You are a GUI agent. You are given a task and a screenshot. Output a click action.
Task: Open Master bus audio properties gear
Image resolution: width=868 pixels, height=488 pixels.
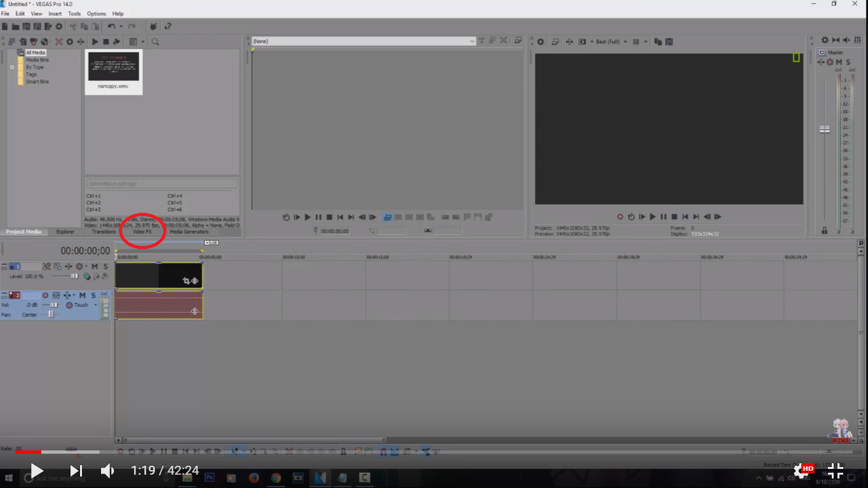(x=825, y=40)
